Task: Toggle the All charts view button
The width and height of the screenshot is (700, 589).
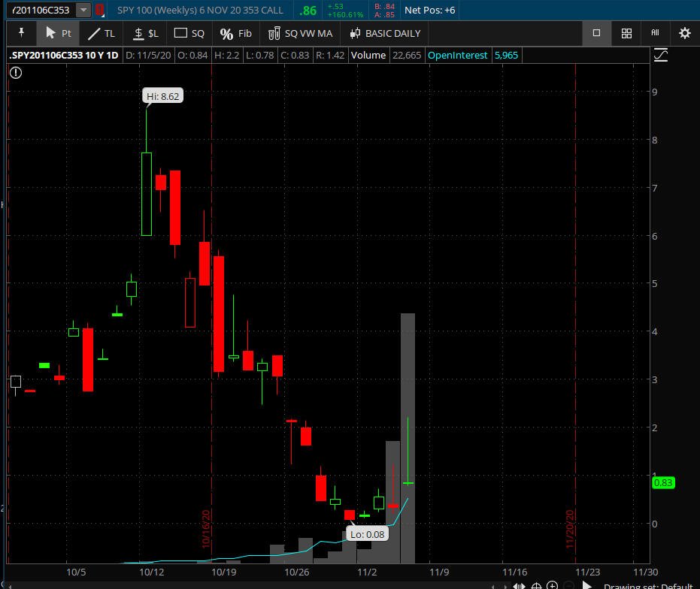Action: (655, 33)
